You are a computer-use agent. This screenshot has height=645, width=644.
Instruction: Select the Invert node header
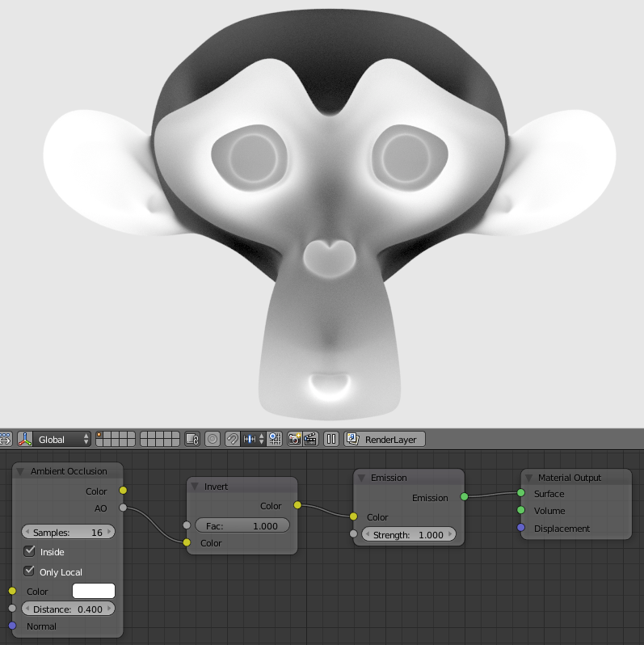click(x=242, y=487)
